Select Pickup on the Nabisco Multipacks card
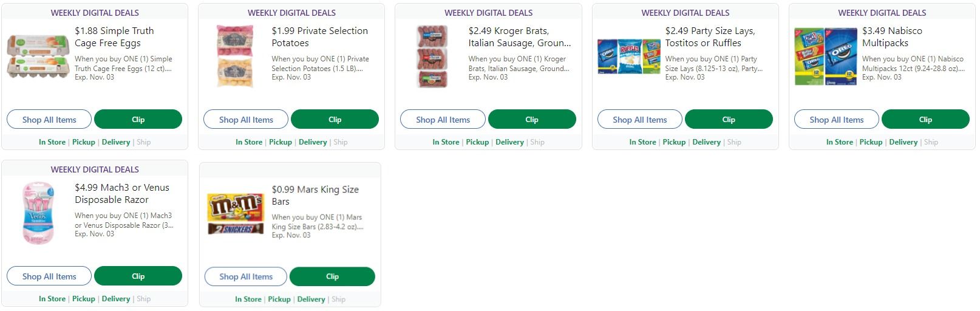This screenshot has width=980, height=311. click(x=870, y=142)
